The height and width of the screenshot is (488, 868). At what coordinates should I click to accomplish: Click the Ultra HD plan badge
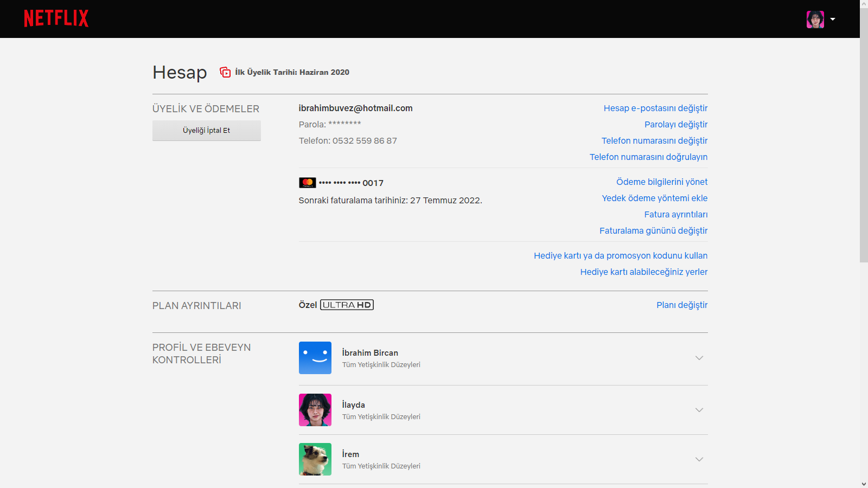[x=347, y=305]
